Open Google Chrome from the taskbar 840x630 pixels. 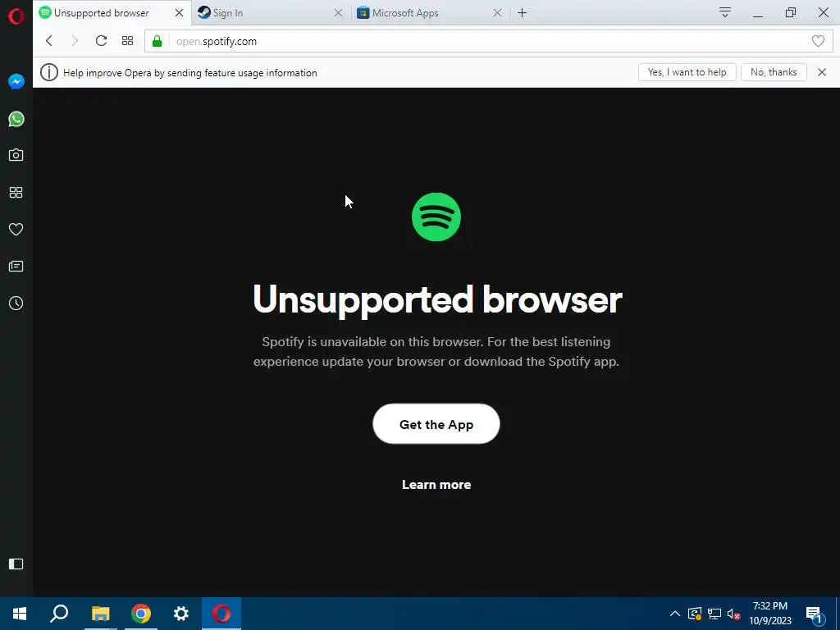[x=141, y=614]
